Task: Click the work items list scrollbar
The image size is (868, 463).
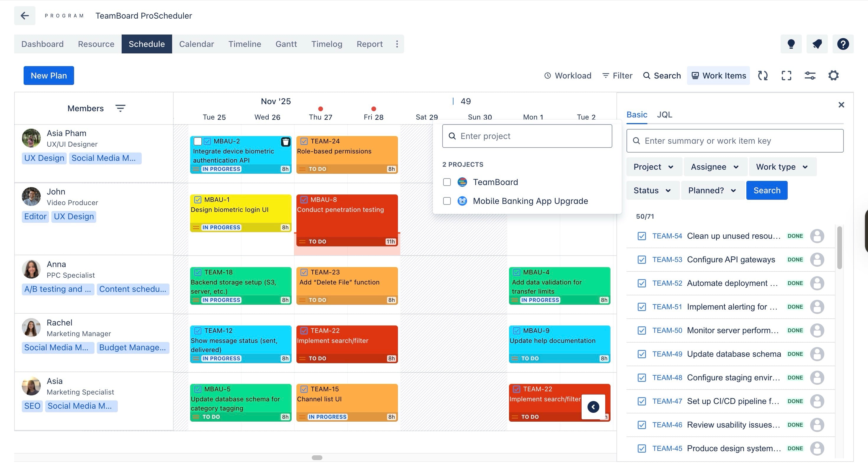Action: pos(839,248)
